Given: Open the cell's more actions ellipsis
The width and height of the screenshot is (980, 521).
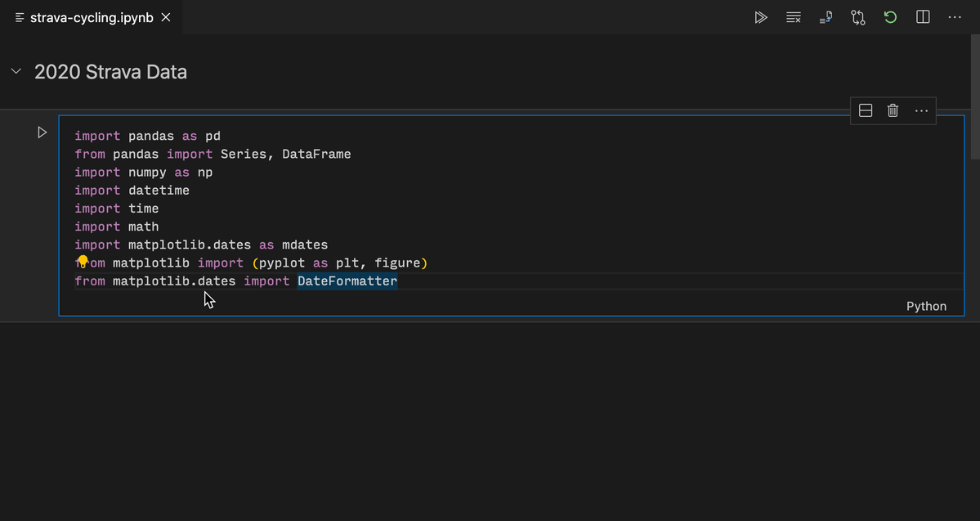Looking at the screenshot, I should click(x=921, y=110).
